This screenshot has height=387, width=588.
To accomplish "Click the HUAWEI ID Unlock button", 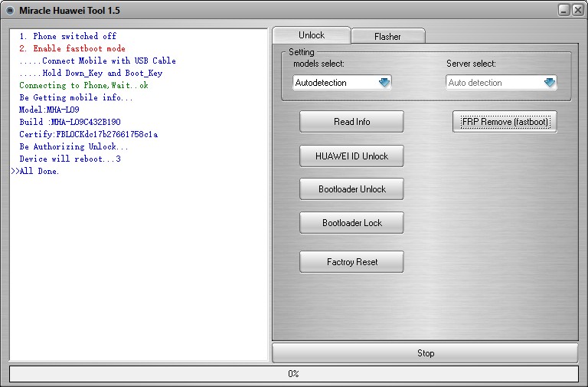I will click(x=351, y=156).
